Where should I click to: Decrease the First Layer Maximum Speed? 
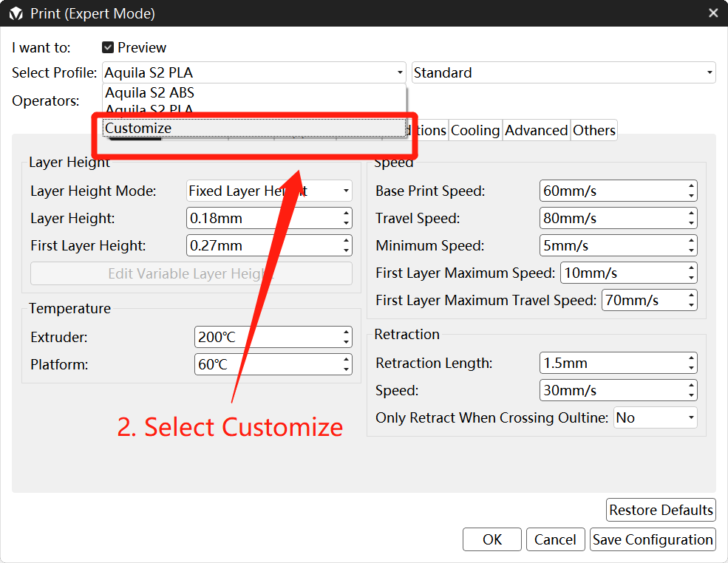point(691,278)
